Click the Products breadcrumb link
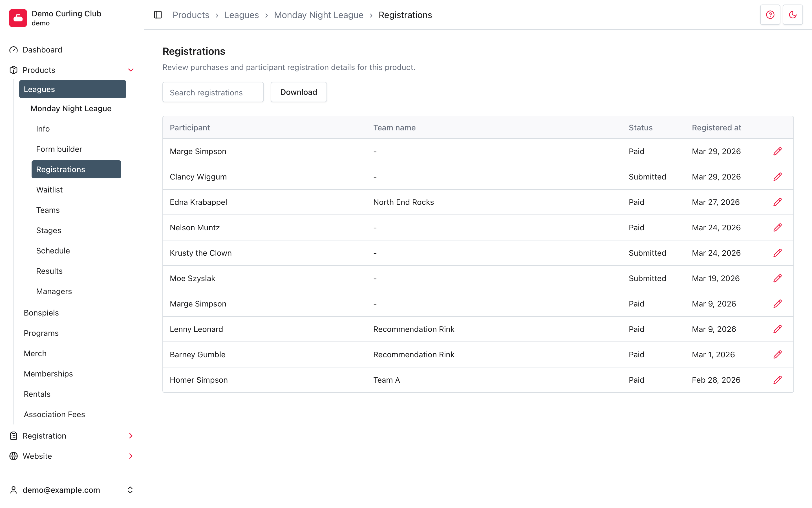Screen dimensions: 812x508 click(191, 15)
